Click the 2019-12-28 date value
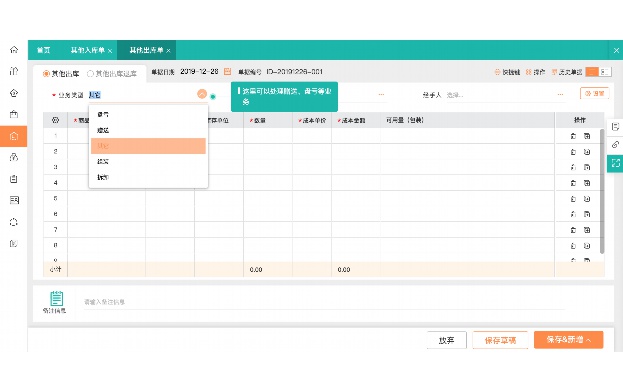The width and height of the screenshot is (623, 392). 199,71
